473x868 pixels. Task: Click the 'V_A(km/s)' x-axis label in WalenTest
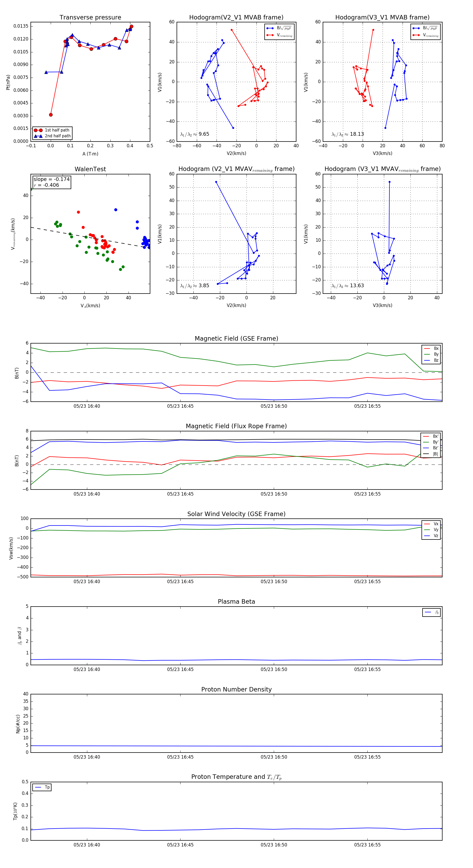coord(90,306)
